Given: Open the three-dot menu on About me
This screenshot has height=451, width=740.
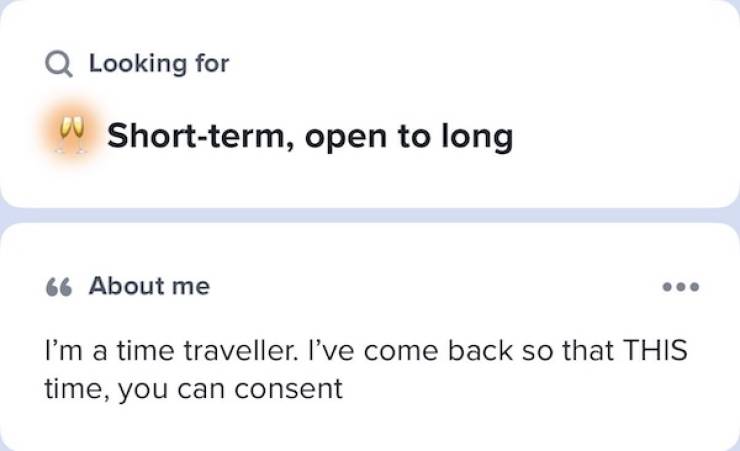Looking at the screenshot, I should [x=681, y=287].
